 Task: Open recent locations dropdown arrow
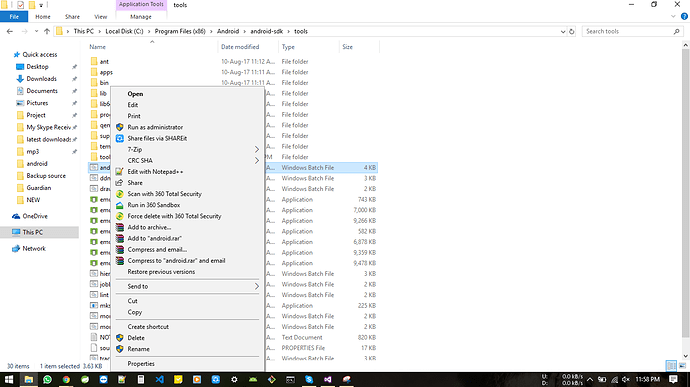[36, 31]
